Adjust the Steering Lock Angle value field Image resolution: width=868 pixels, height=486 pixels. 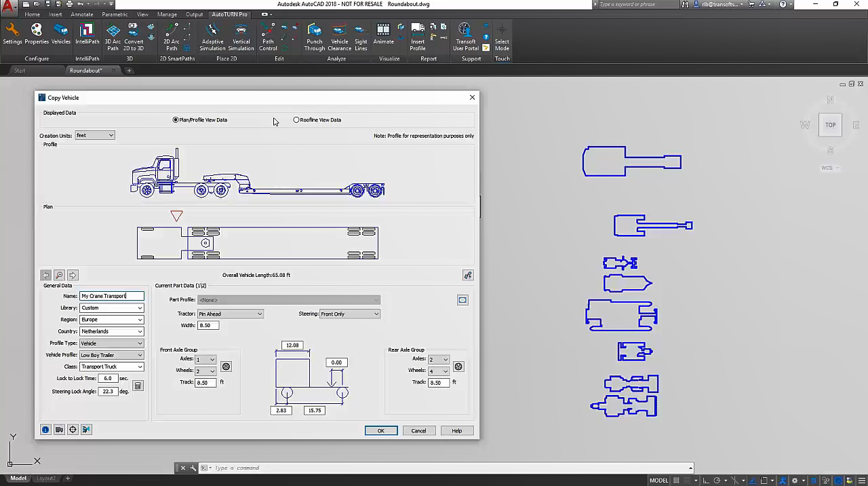click(x=109, y=390)
